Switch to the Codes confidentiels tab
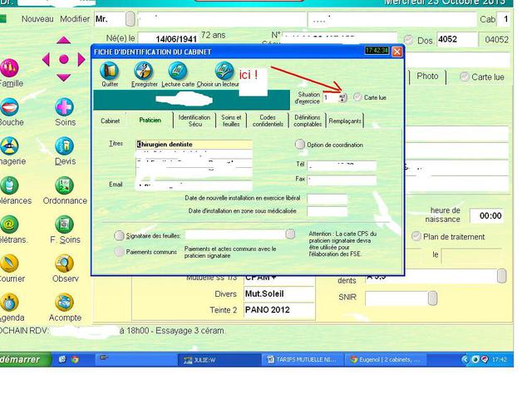 pyautogui.click(x=267, y=121)
